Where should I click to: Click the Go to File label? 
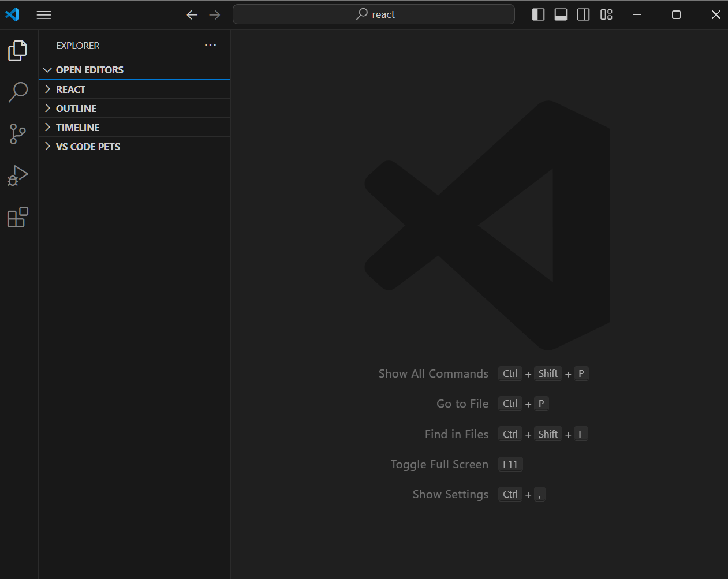tap(462, 404)
